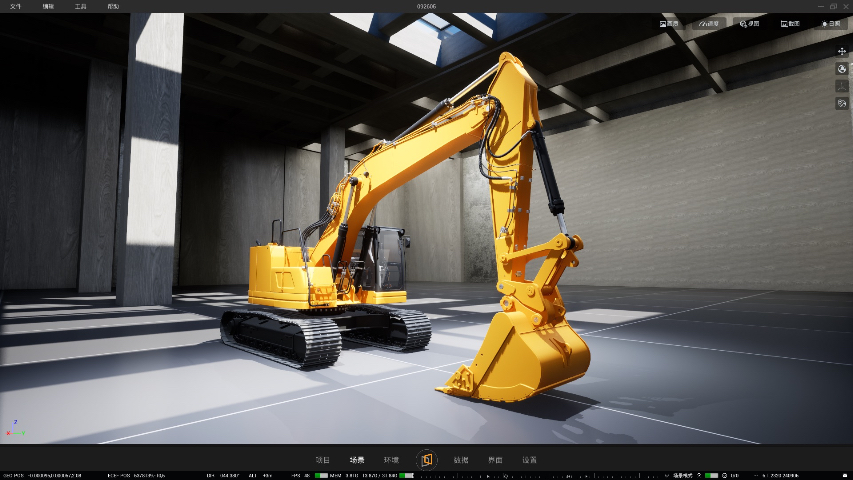Open the 文件 (File) menu

[x=15, y=7]
